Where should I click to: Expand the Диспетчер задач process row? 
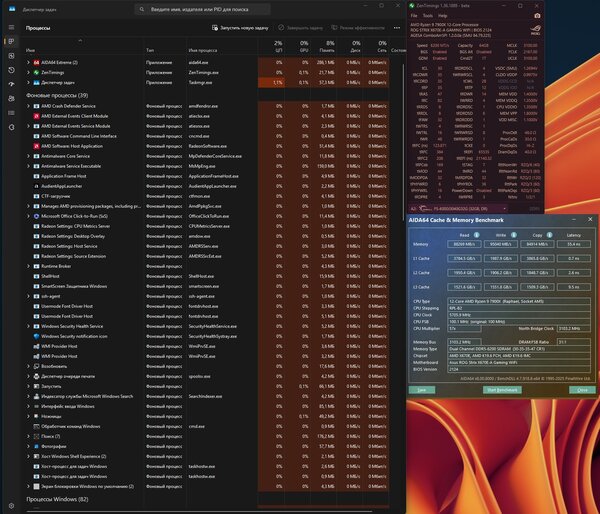28,82
